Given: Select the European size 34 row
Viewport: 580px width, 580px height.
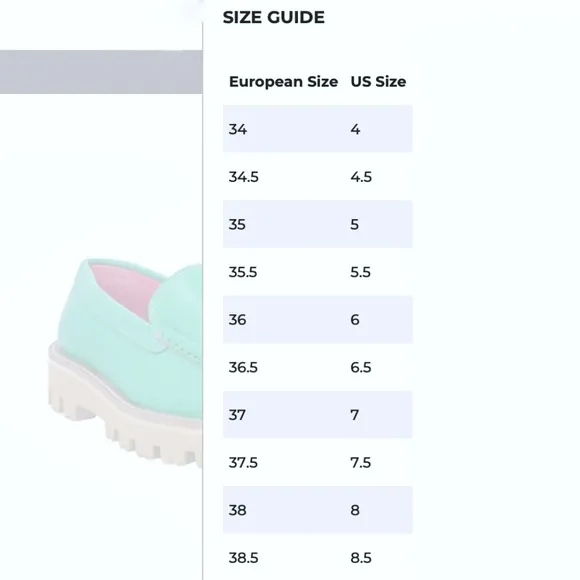Looking at the screenshot, I should tap(317, 129).
